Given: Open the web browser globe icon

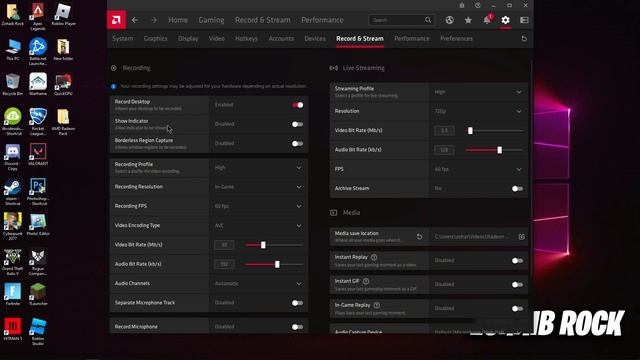Looking at the screenshot, I should pos(449,20).
